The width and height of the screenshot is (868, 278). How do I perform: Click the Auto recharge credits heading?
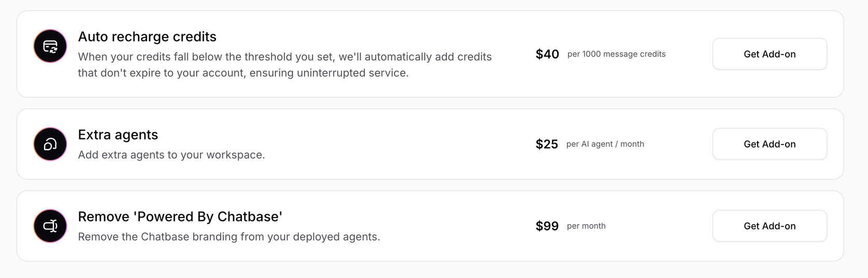pos(147,37)
